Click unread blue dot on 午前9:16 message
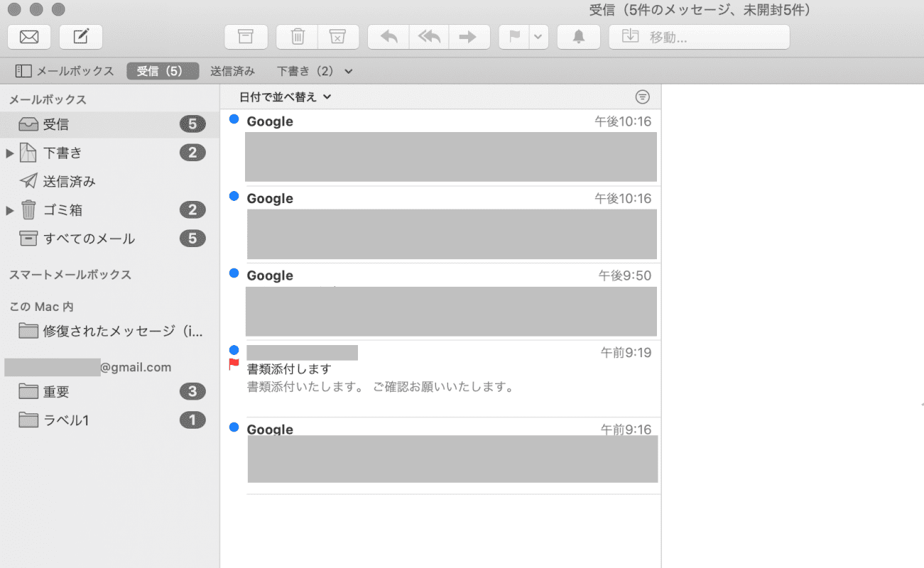 pos(234,427)
